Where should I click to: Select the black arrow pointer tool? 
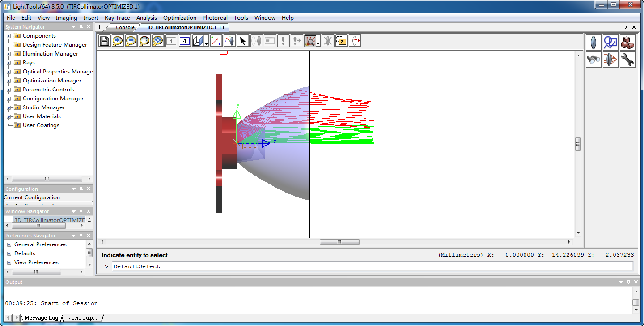point(242,41)
